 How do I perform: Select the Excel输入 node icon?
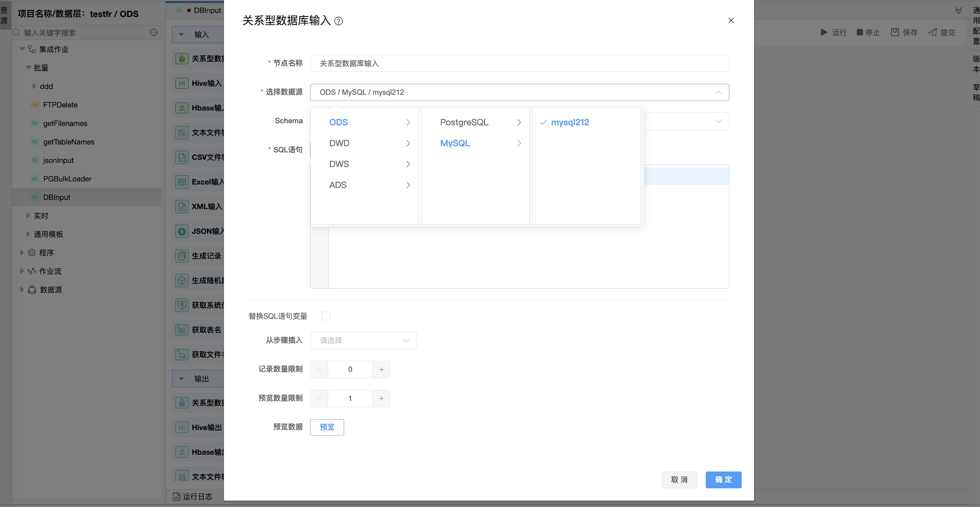coord(182,182)
